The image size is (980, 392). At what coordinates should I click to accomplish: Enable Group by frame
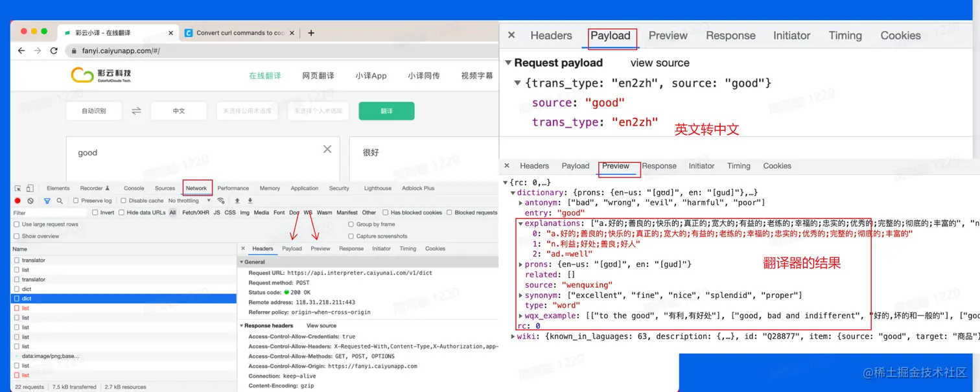click(x=351, y=224)
